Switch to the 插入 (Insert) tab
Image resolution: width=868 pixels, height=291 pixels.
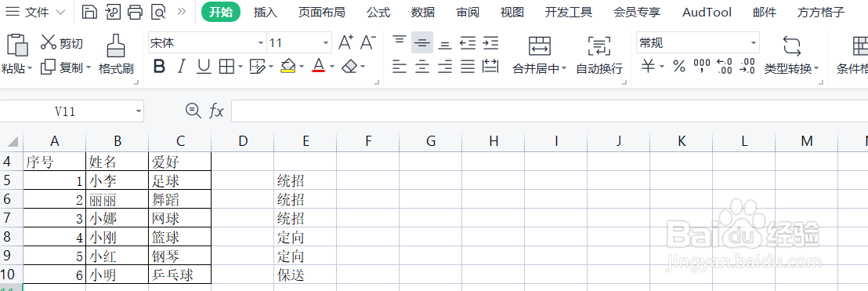(266, 12)
